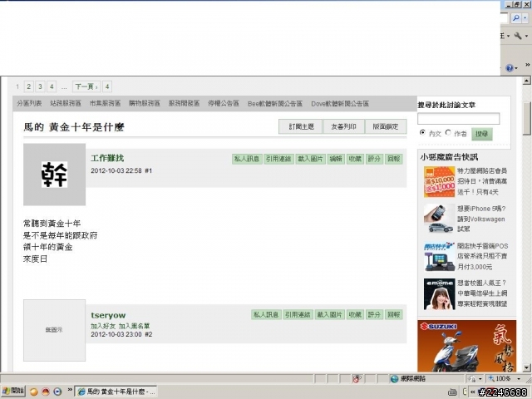
Task: Click the 網際網路 globe zone icon
Action: tap(394, 379)
